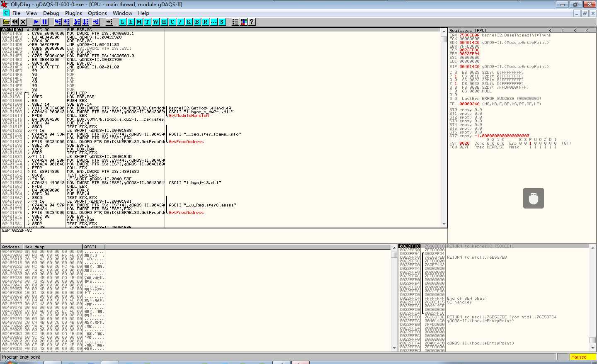
Task: Open the CPU window system menu icon
Action: coord(6,13)
